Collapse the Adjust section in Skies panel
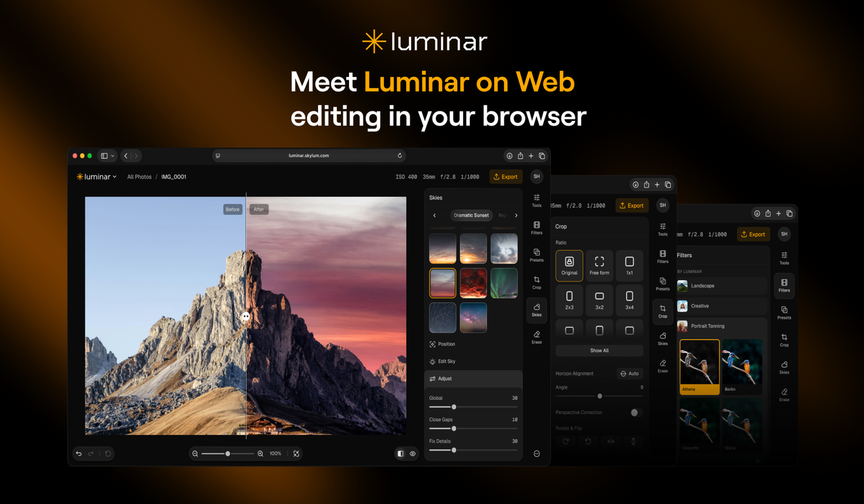Viewport: 864px width, 504px height. (473, 379)
